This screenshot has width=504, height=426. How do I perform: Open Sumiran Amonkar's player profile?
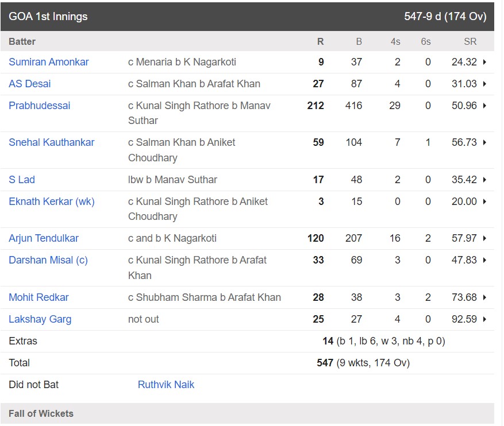(48, 62)
